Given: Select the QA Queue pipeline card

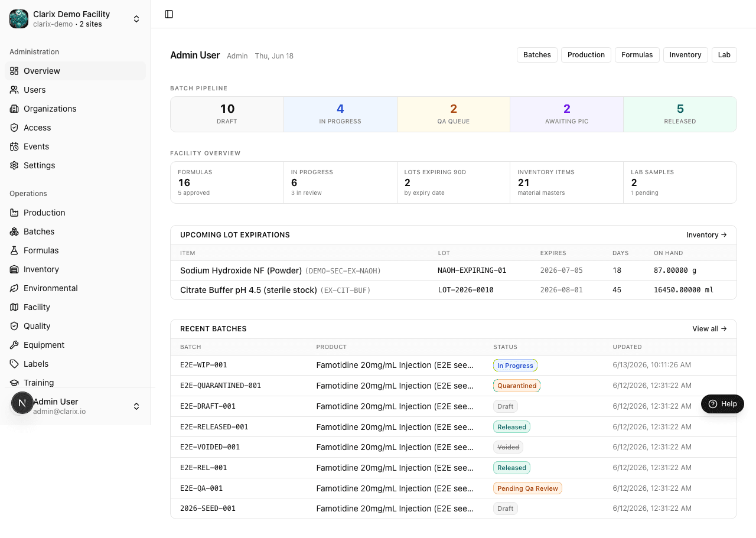Looking at the screenshot, I should coord(454,114).
